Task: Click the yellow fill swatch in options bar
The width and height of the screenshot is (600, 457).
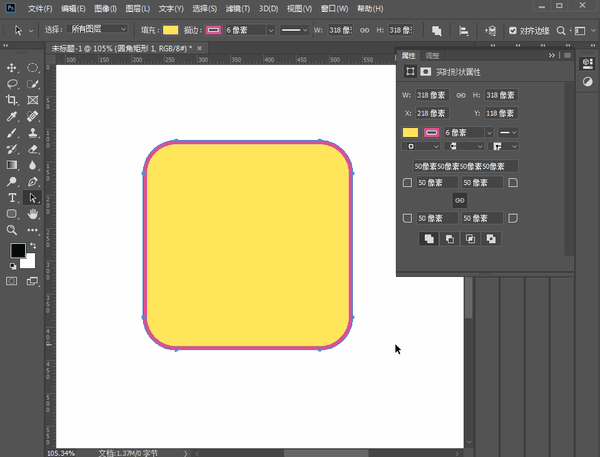Action: (170, 30)
